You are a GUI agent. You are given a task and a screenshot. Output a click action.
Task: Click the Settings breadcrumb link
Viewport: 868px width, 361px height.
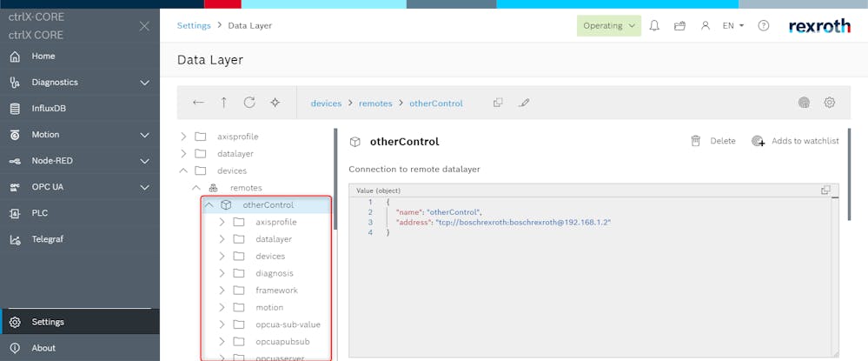[x=194, y=25]
